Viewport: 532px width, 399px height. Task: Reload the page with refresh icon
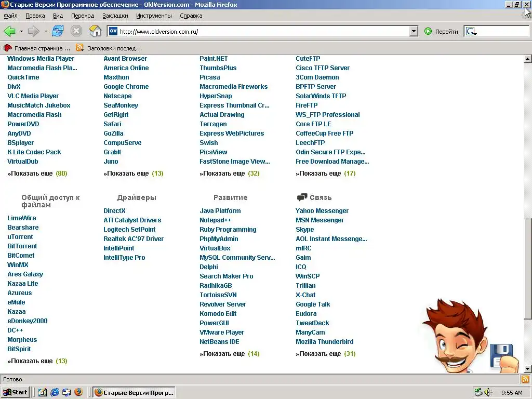[x=58, y=31]
